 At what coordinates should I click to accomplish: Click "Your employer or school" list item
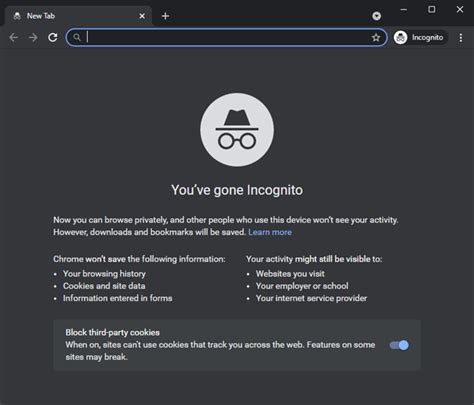302,286
